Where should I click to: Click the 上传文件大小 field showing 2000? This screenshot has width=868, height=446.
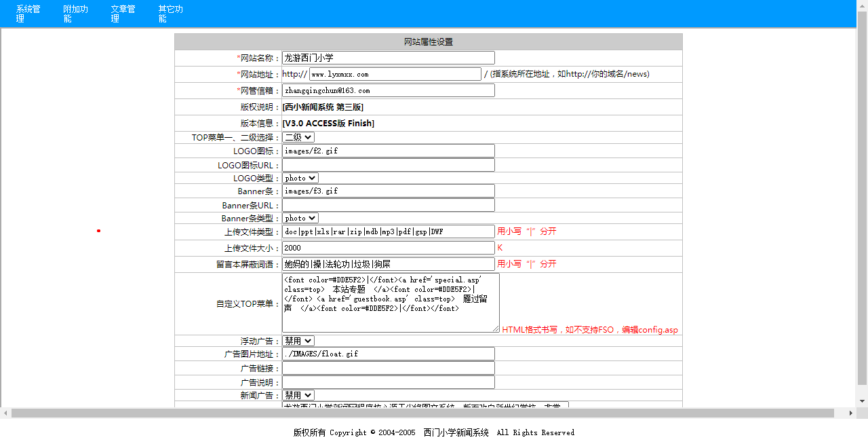389,248
